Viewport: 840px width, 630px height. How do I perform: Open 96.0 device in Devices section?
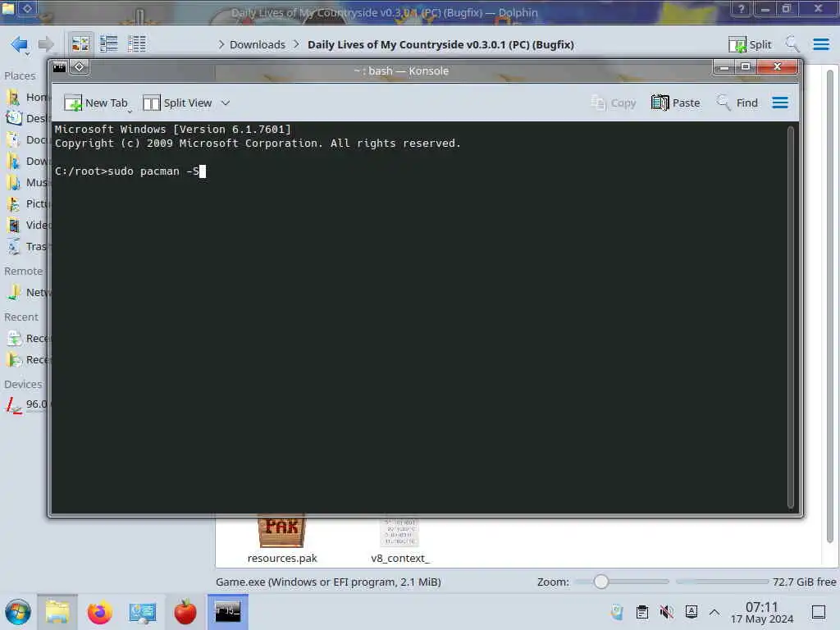click(x=27, y=404)
